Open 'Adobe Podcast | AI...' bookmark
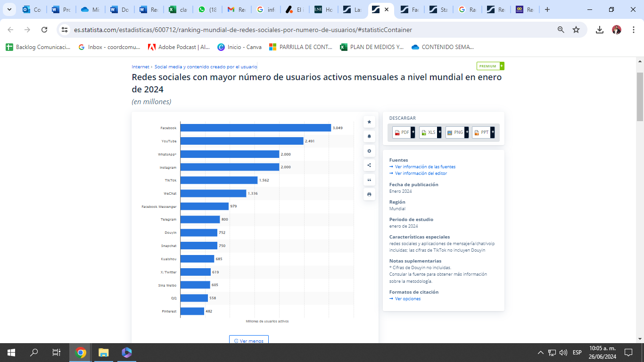The image size is (644, 362). [179, 47]
